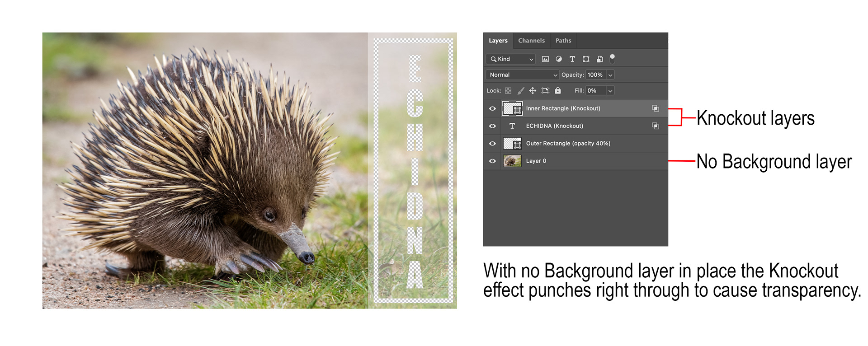Hide the Outer Rectangle layer
This screenshot has width=868, height=346.
pyautogui.click(x=492, y=144)
